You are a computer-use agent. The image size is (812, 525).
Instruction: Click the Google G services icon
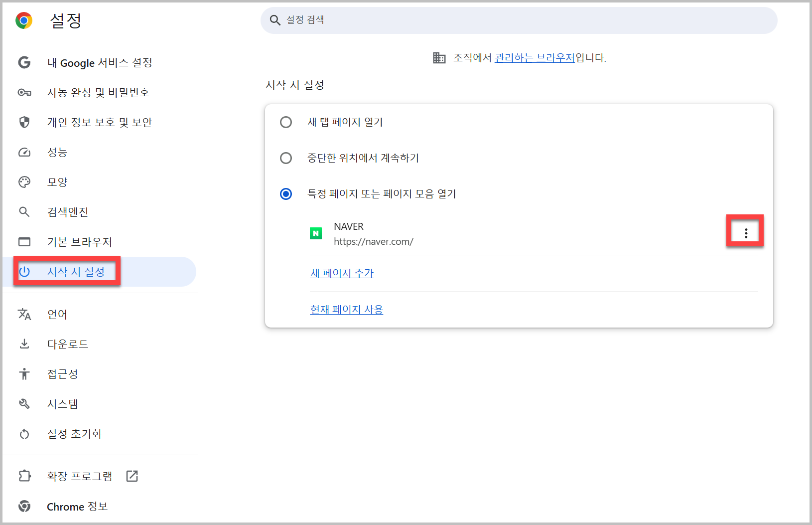(24, 62)
